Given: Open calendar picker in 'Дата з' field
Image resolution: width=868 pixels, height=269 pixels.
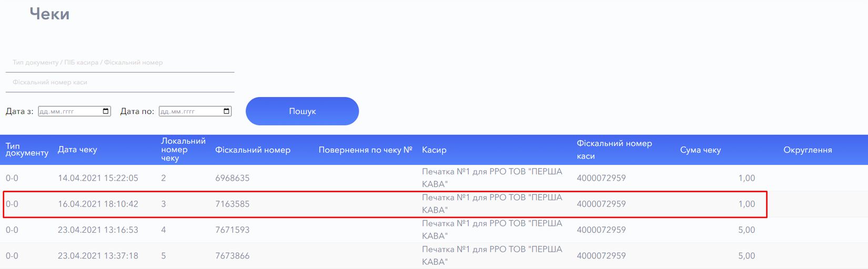Looking at the screenshot, I should 106,111.
